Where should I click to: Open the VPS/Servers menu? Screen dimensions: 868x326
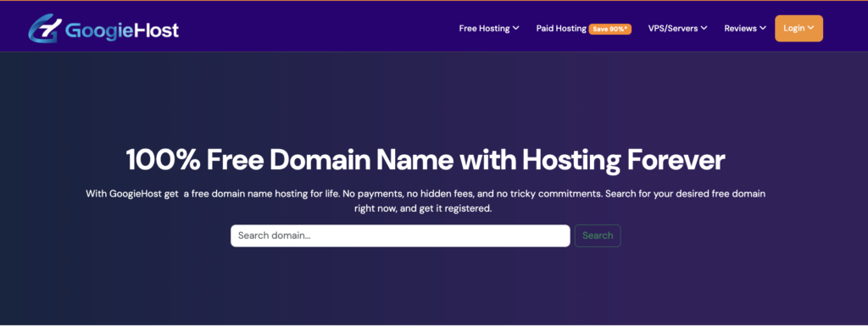pyautogui.click(x=677, y=28)
